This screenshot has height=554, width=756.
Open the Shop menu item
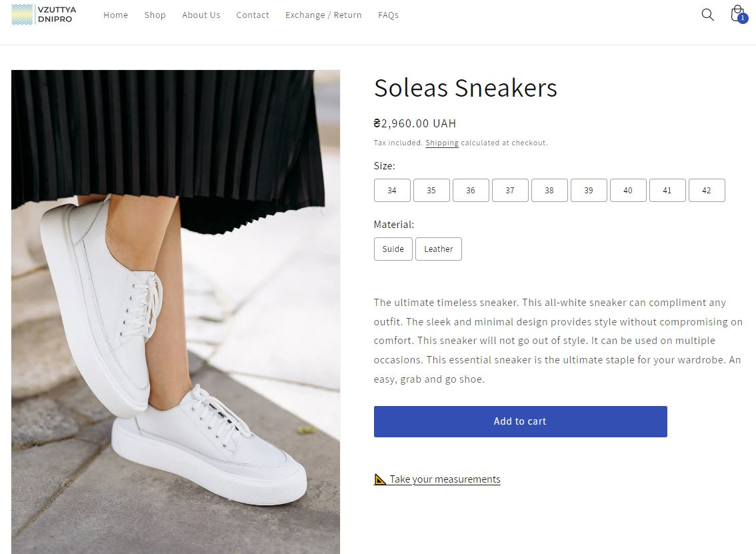[155, 15]
